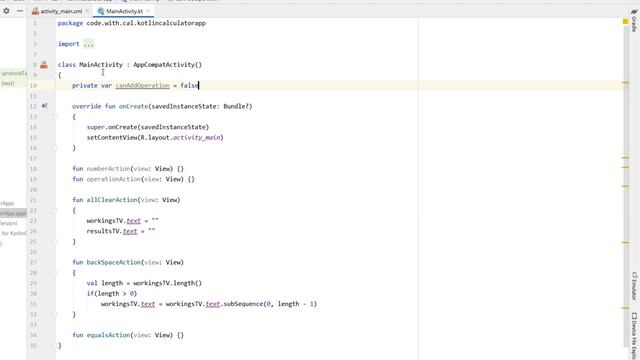
Task: Click backSpaceAction function name
Action: click(113, 262)
